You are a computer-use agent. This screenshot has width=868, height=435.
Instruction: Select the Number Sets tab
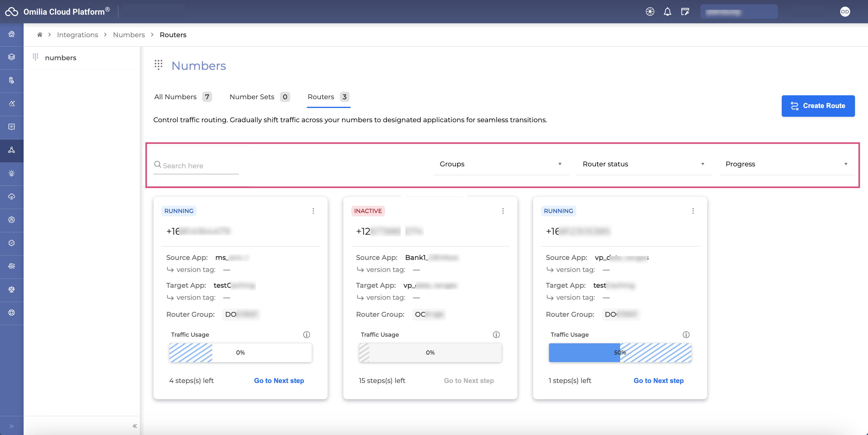point(252,97)
